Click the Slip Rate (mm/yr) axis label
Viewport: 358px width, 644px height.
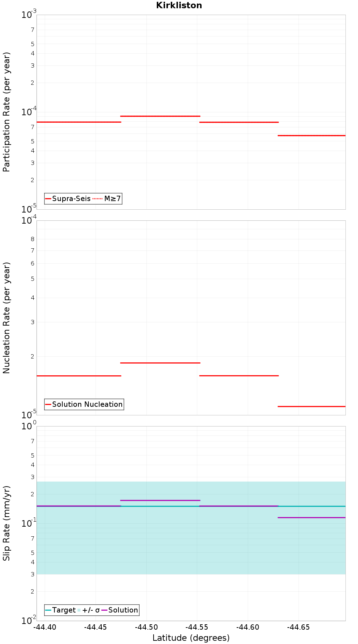click(x=6, y=523)
